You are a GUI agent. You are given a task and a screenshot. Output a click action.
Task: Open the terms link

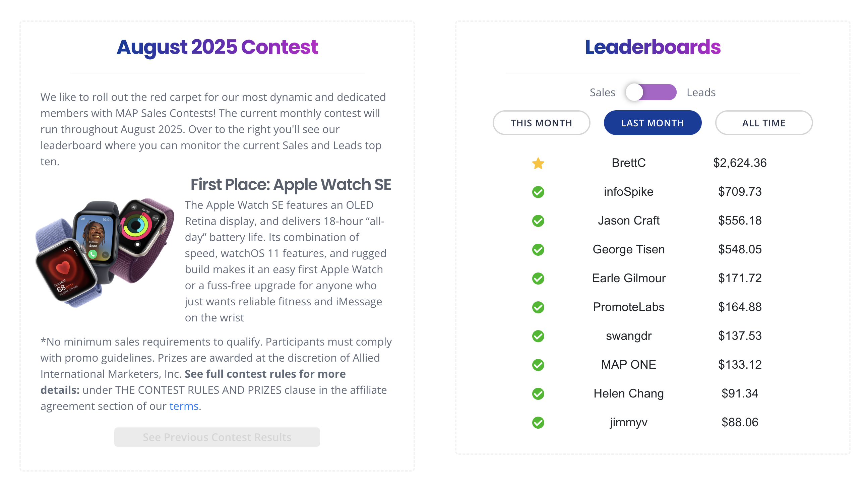pos(184,406)
